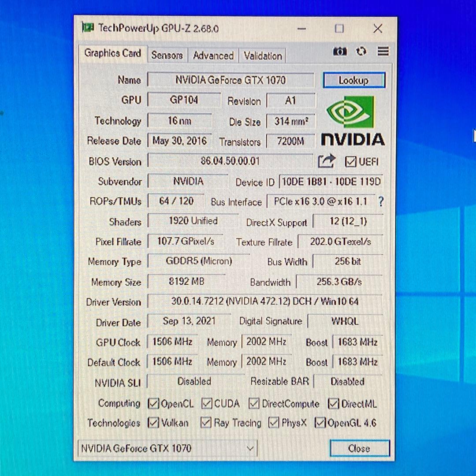Image resolution: width=476 pixels, height=476 pixels.
Task: Toggle the CUDA checkbox
Action: [x=207, y=403]
